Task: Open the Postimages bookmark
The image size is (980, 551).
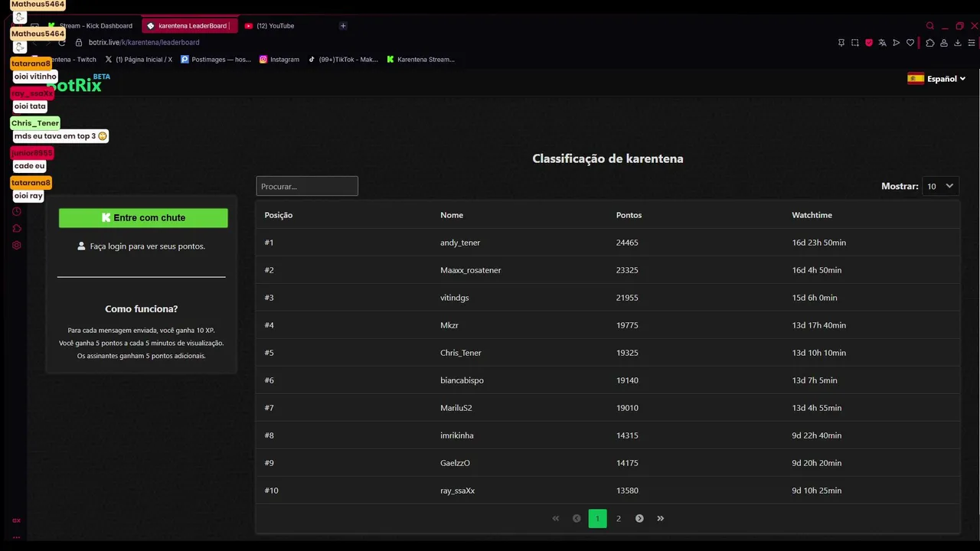Action: pos(216,59)
